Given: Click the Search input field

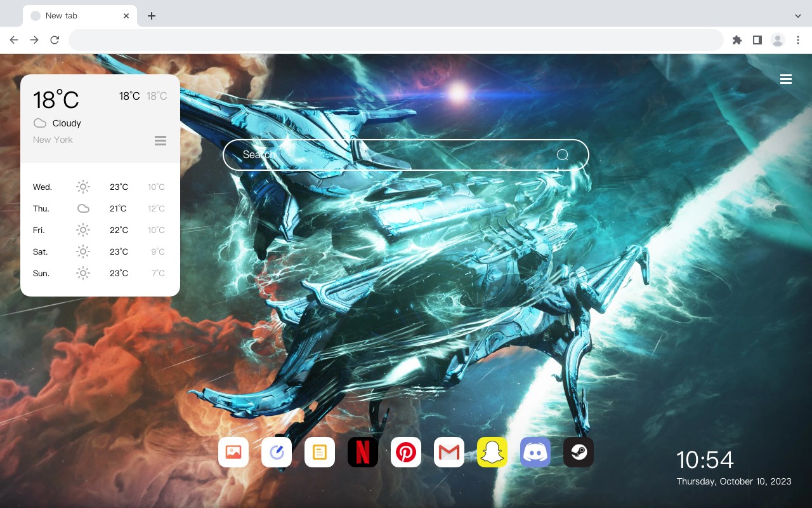Looking at the screenshot, I should click(406, 155).
